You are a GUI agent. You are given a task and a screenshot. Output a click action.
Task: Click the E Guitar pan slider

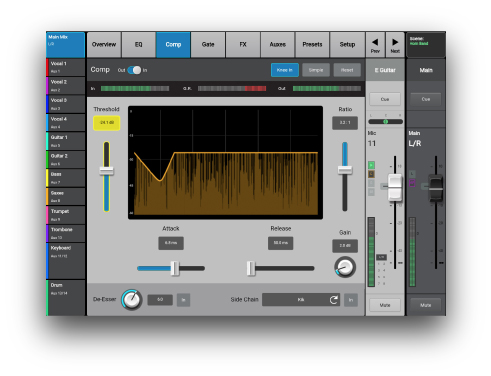pyautogui.click(x=385, y=122)
